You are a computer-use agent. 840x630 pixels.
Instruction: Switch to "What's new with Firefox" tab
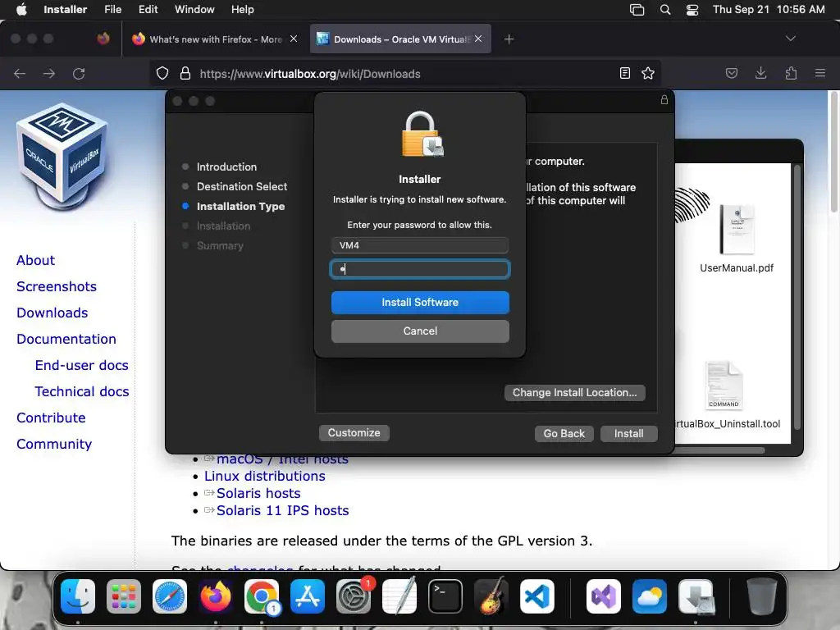point(214,39)
